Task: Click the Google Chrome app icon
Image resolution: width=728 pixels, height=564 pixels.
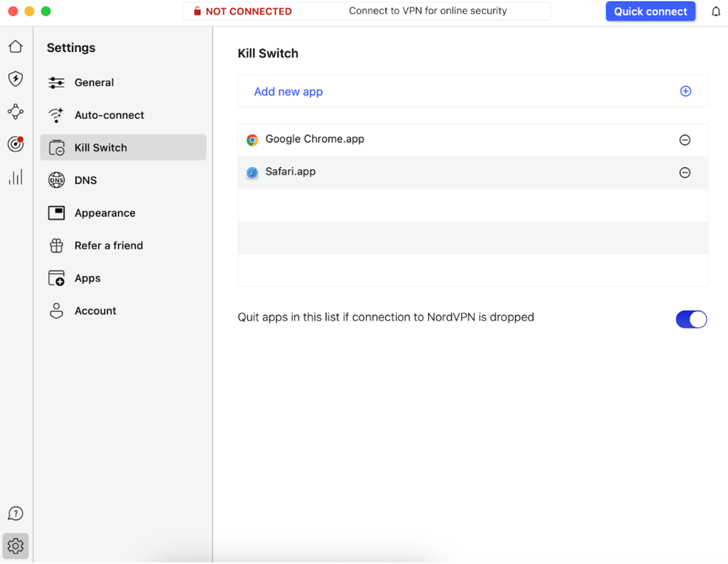Action: coord(252,140)
